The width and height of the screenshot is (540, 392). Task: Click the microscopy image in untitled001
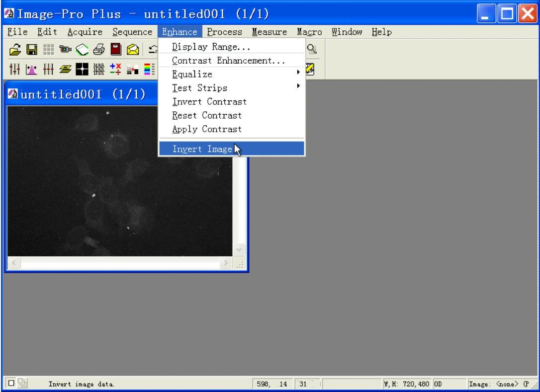pos(120,181)
